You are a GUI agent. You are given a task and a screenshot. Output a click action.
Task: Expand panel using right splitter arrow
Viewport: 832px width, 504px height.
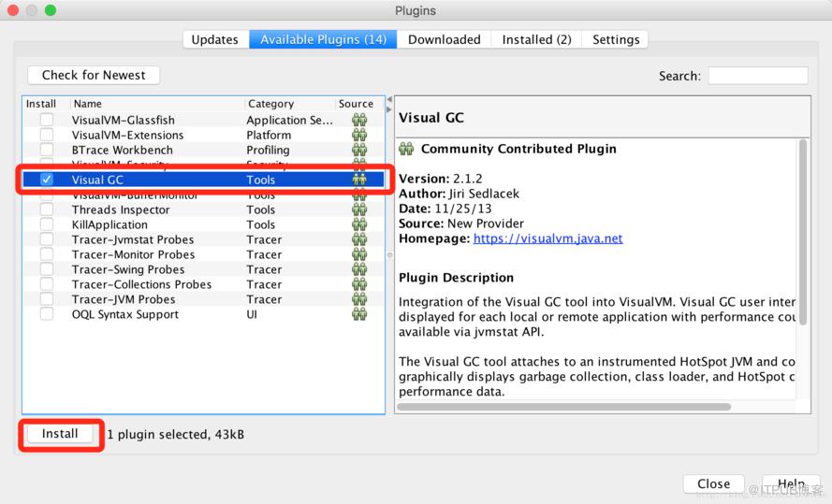tap(389, 109)
